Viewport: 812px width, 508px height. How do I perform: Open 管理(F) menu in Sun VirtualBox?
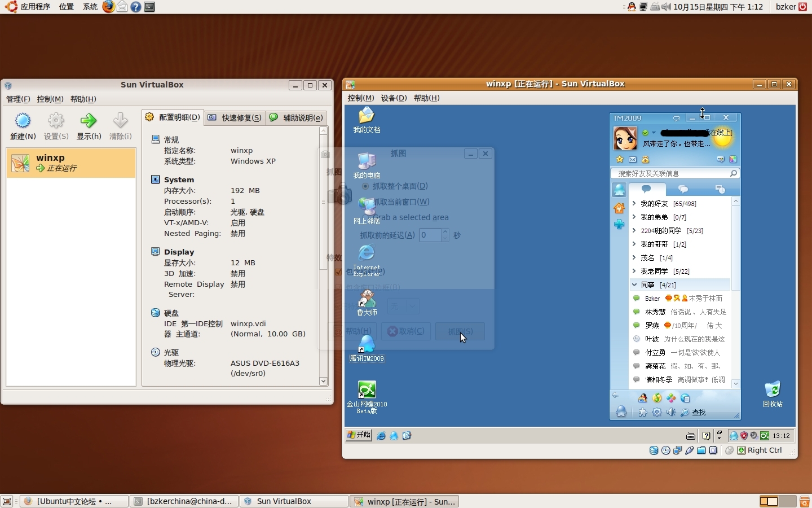(x=18, y=99)
